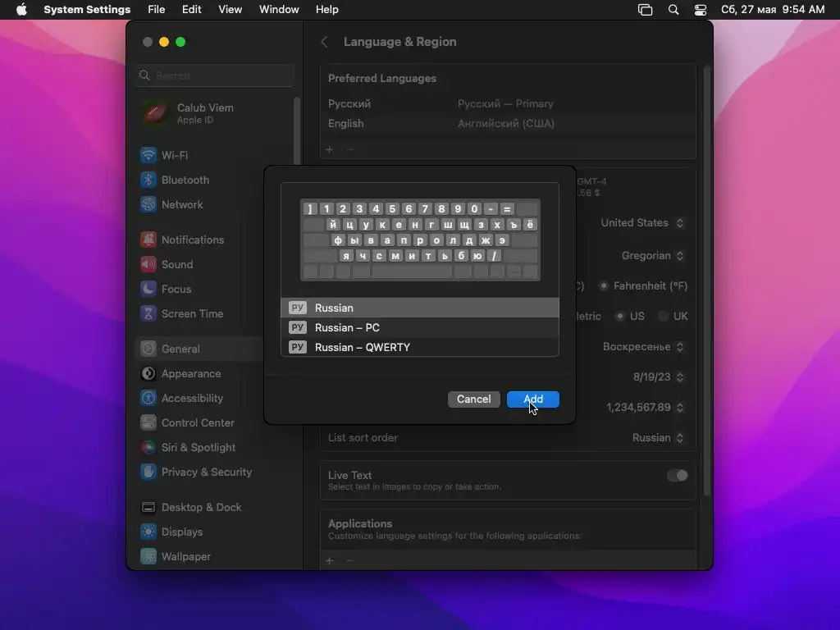The width and height of the screenshot is (840, 630).
Task: Select the Fahrenheit (°F) radio button
Action: coord(604,286)
